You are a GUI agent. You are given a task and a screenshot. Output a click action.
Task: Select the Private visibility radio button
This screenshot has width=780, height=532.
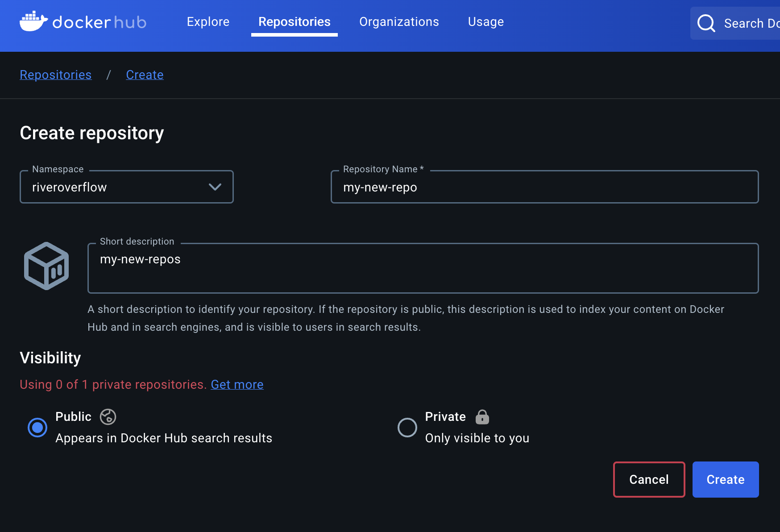point(407,428)
